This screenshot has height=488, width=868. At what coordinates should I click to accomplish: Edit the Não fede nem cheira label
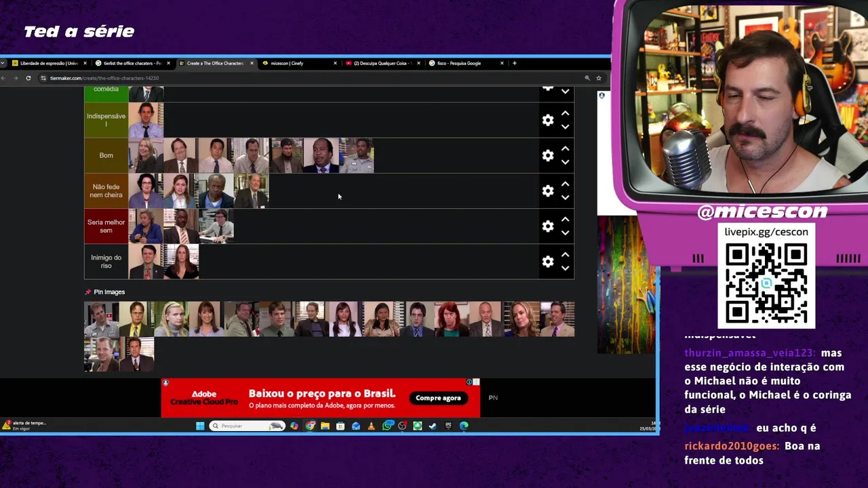[106, 190]
